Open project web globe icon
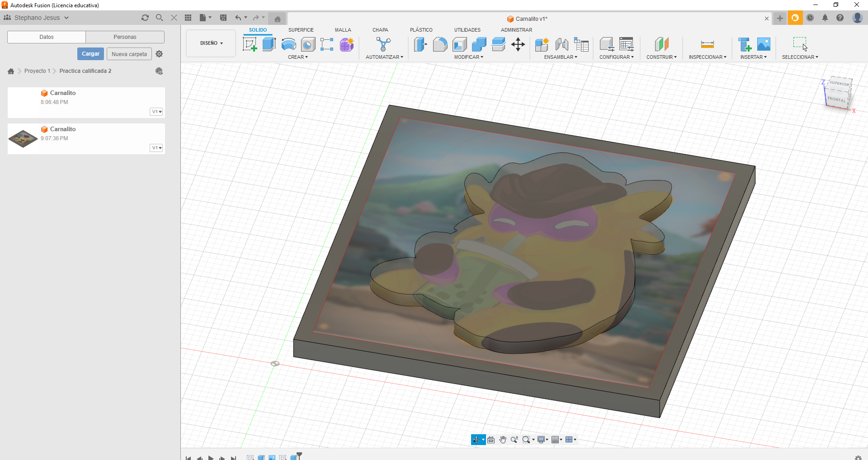 coord(159,71)
